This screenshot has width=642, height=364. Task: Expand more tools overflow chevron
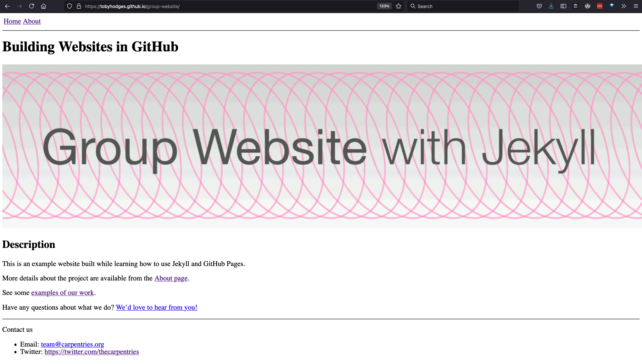point(624,6)
